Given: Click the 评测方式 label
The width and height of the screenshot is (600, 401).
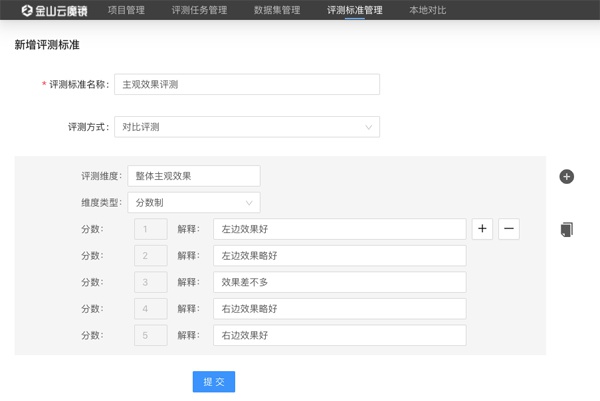Looking at the screenshot, I should click(88, 127).
